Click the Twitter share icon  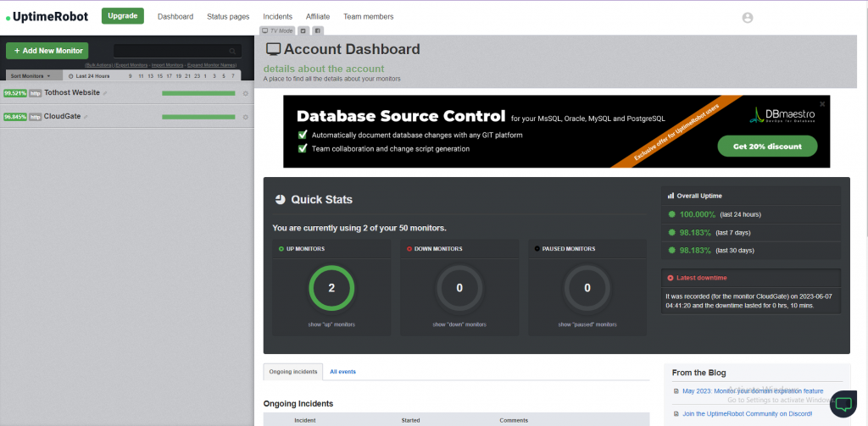(x=303, y=30)
